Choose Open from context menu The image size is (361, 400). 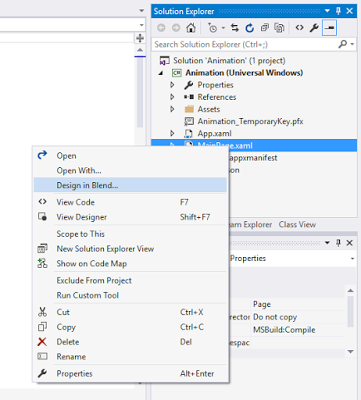pos(130,156)
